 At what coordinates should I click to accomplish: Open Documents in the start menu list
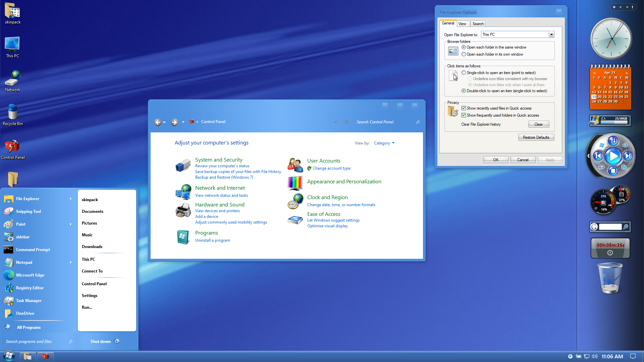pyautogui.click(x=93, y=212)
